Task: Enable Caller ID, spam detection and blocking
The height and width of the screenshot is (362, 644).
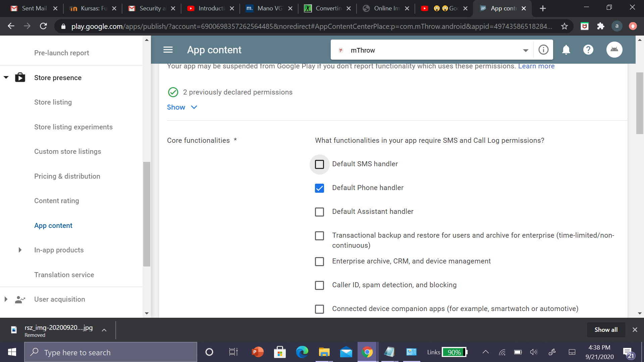Action: pos(319,285)
